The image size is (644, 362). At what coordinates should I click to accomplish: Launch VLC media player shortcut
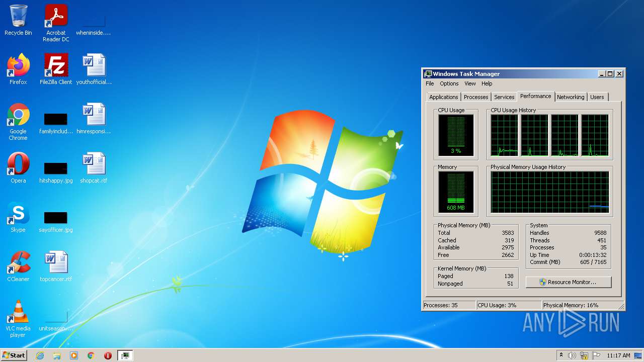click(18, 319)
